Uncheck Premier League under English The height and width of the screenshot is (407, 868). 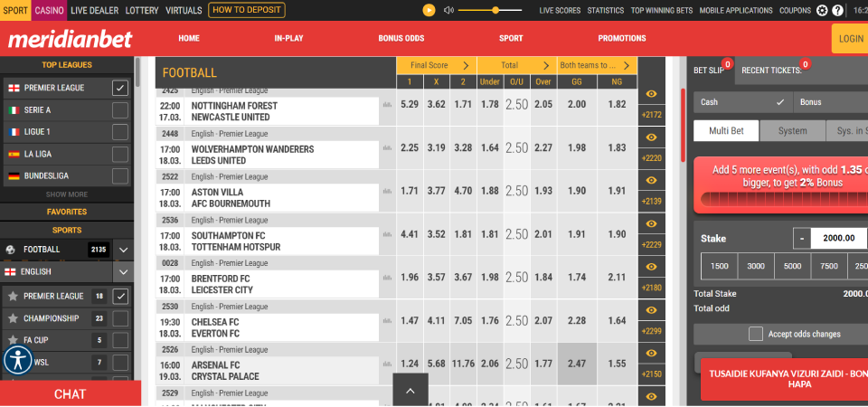(x=120, y=297)
